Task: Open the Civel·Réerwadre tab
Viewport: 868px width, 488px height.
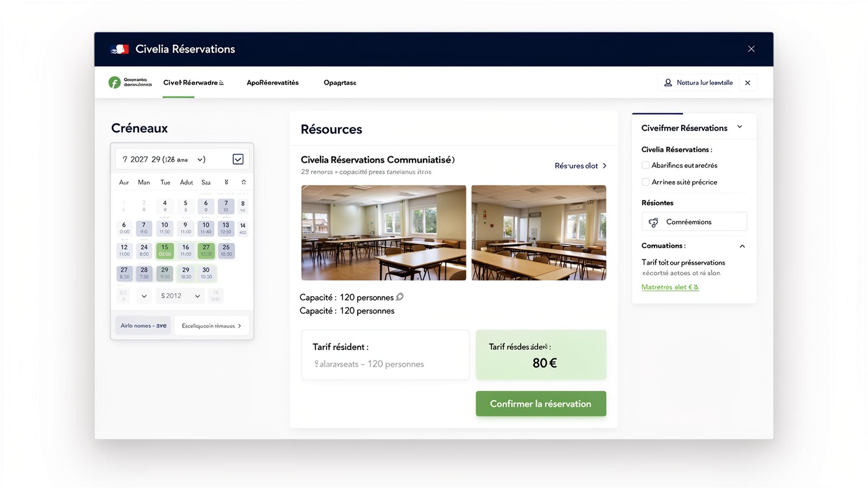Action: pos(193,83)
